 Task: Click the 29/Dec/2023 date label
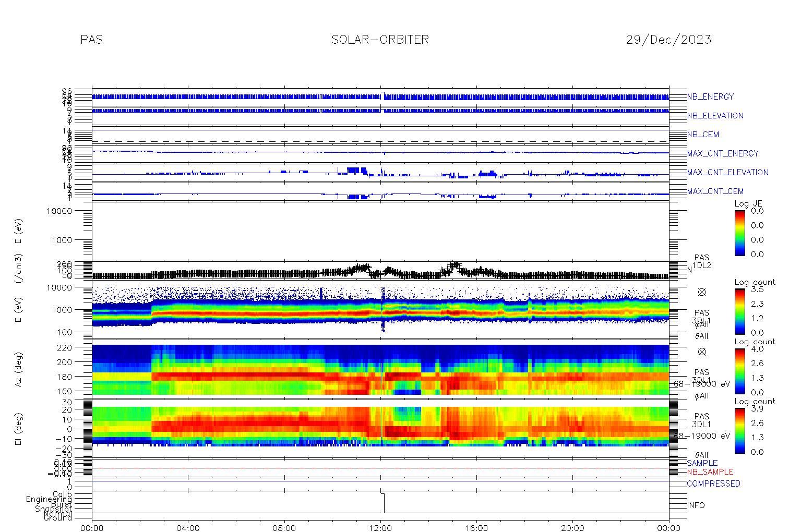(x=668, y=40)
